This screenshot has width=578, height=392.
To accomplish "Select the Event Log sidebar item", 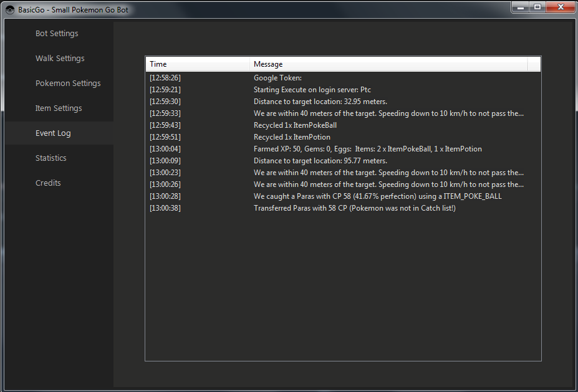I will pyautogui.click(x=53, y=133).
